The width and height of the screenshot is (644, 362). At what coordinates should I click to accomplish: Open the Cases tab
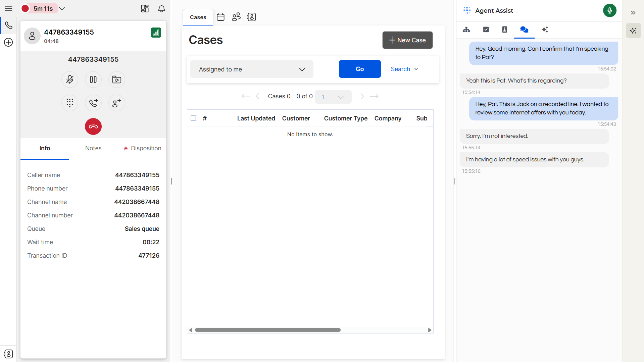tap(198, 17)
